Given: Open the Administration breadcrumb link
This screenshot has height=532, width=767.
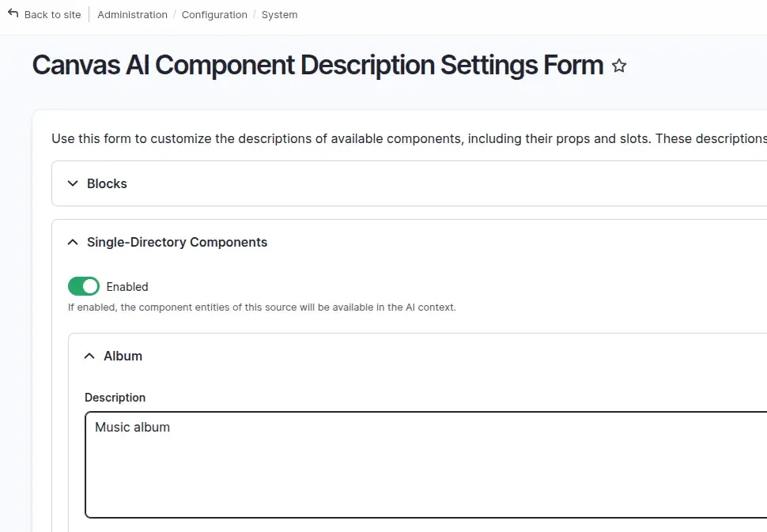Looking at the screenshot, I should click(132, 14).
